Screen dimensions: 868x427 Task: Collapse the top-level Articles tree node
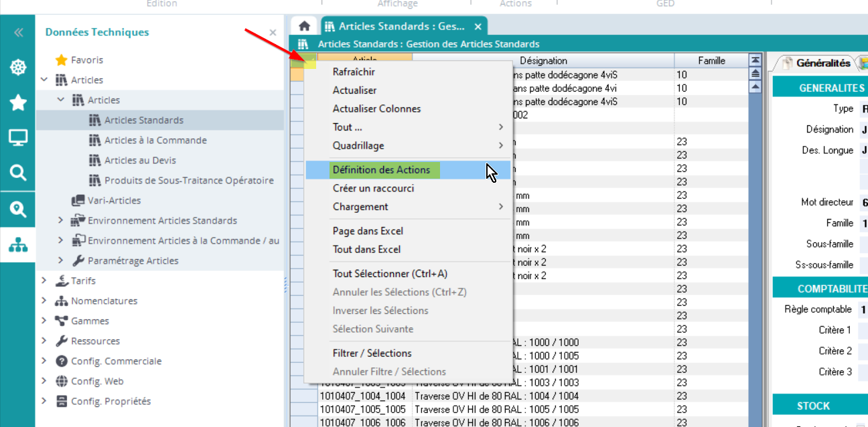44,80
